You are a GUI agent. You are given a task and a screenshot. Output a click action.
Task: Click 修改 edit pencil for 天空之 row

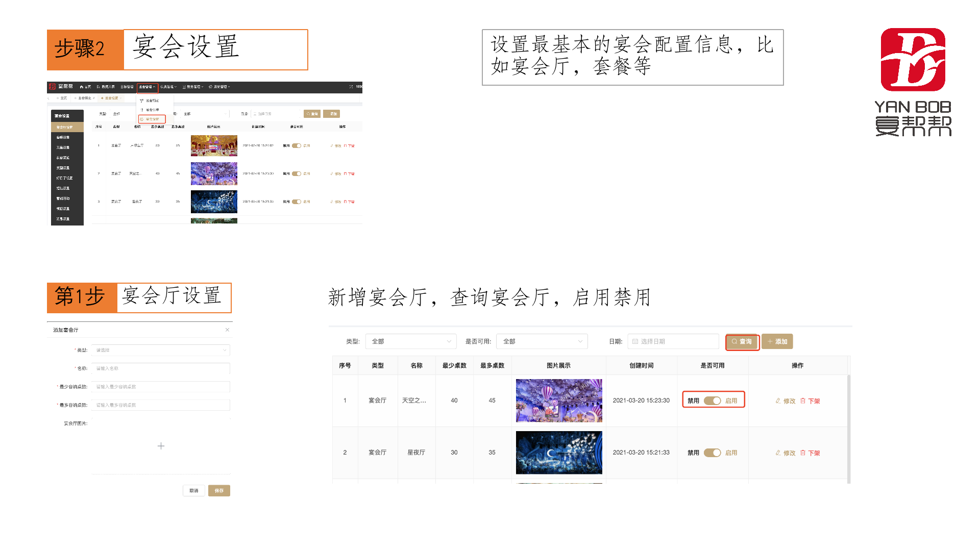point(785,401)
